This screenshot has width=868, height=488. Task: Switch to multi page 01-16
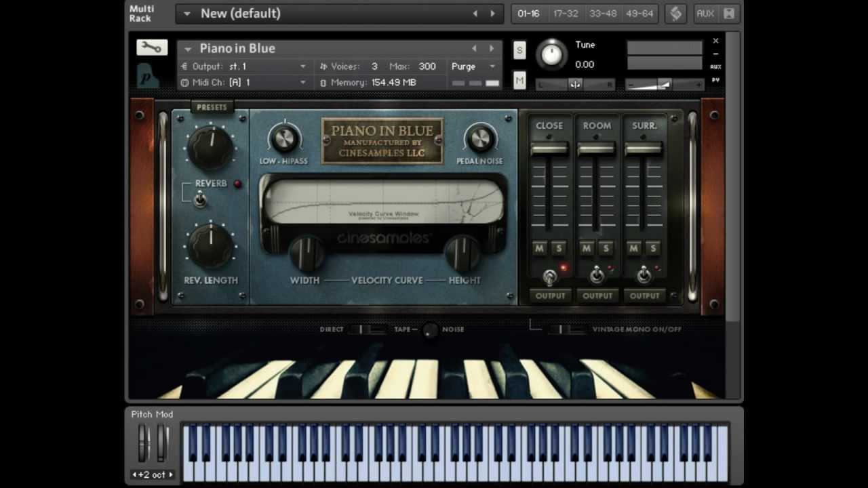tap(528, 14)
